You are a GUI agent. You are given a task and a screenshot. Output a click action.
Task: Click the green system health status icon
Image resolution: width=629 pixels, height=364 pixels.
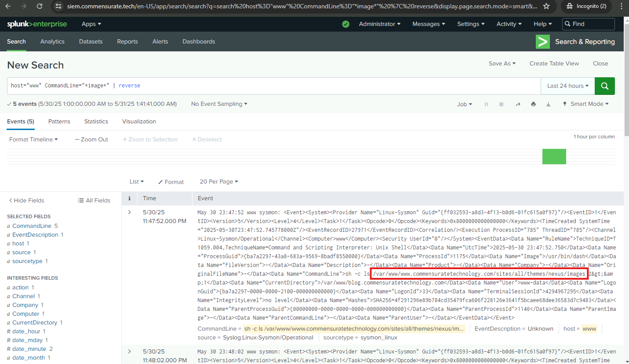point(345,24)
